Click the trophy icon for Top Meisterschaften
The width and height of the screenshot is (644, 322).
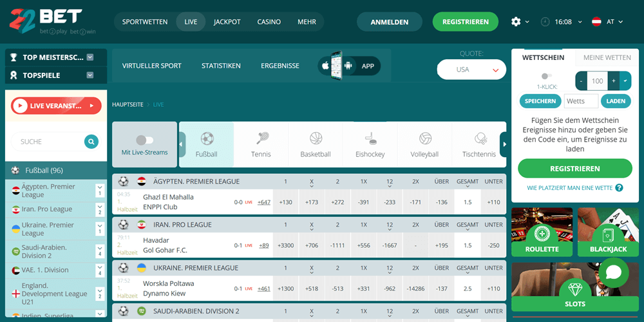click(14, 57)
